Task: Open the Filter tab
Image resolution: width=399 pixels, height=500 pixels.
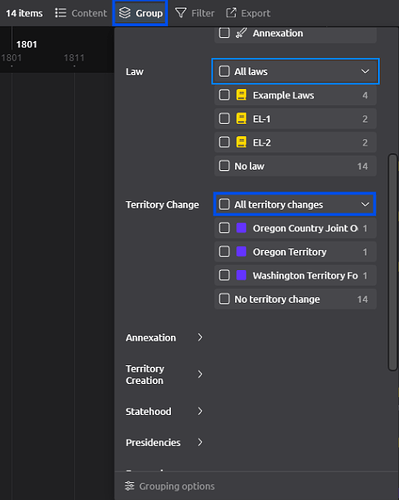Action: [195, 13]
